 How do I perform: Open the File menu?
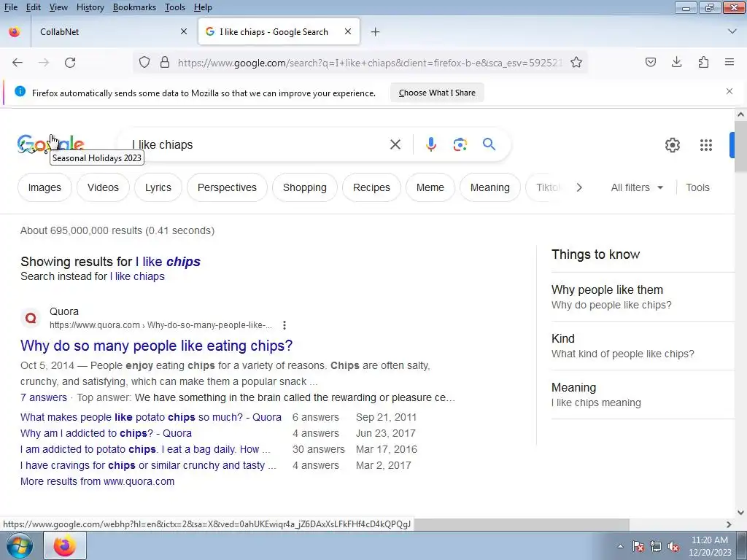click(11, 7)
